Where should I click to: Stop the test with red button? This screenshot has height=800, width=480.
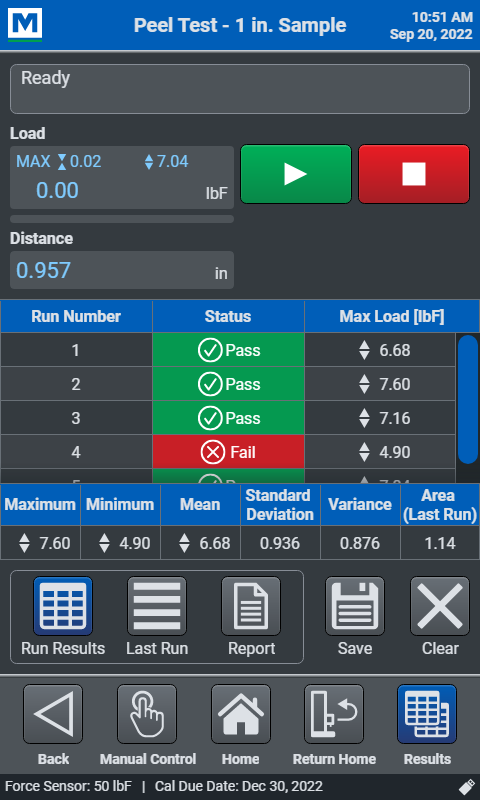pyautogui.click(x=414, y=174)
